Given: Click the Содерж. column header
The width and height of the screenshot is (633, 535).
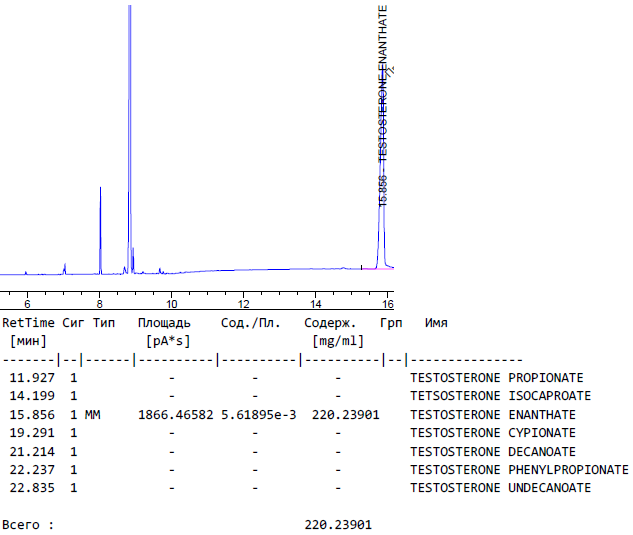Looking at the screenshot, I should (330, 323).
